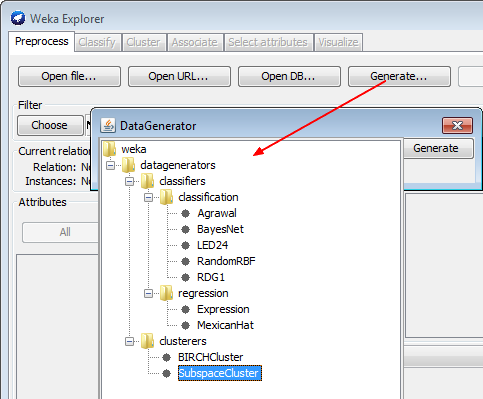Select the clusterers label
The image size is (483, 399).
coord(183,341)
